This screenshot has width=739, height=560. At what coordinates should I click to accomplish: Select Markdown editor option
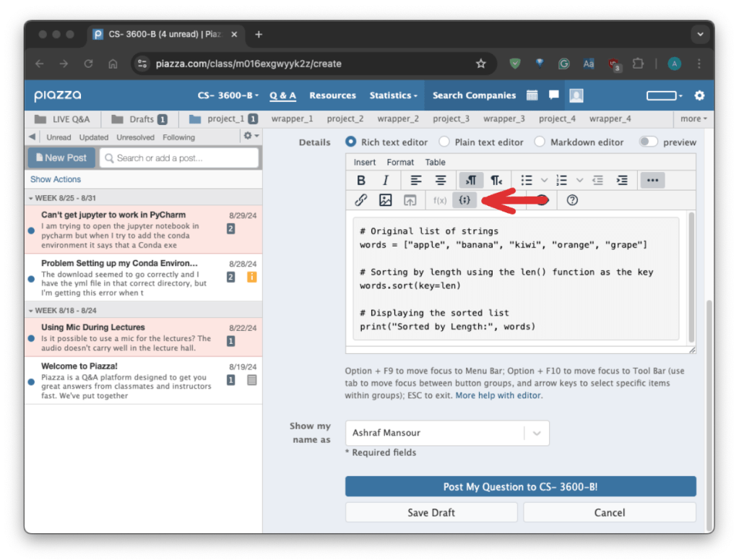(540, 142)
